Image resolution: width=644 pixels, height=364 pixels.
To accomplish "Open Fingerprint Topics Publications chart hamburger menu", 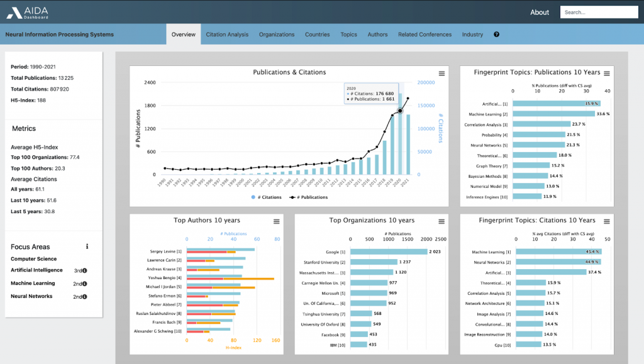I will click(x=606, y=74).
